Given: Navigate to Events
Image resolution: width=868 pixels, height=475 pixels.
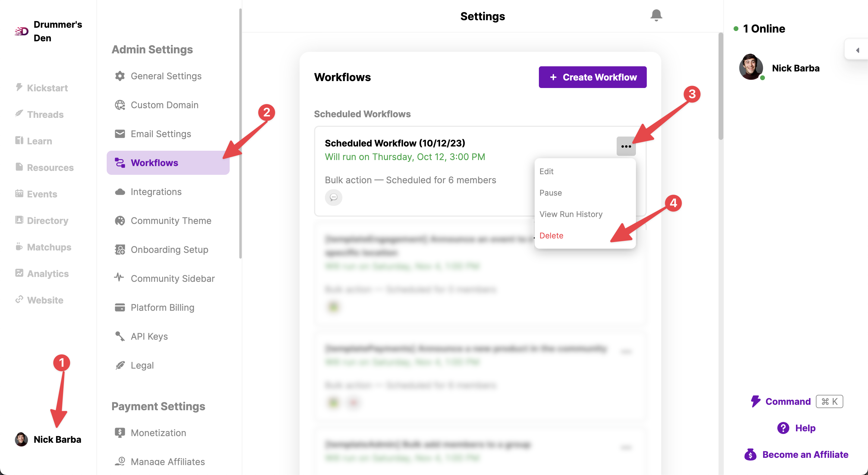Looking at the screenshot, I should click(36, 194).
